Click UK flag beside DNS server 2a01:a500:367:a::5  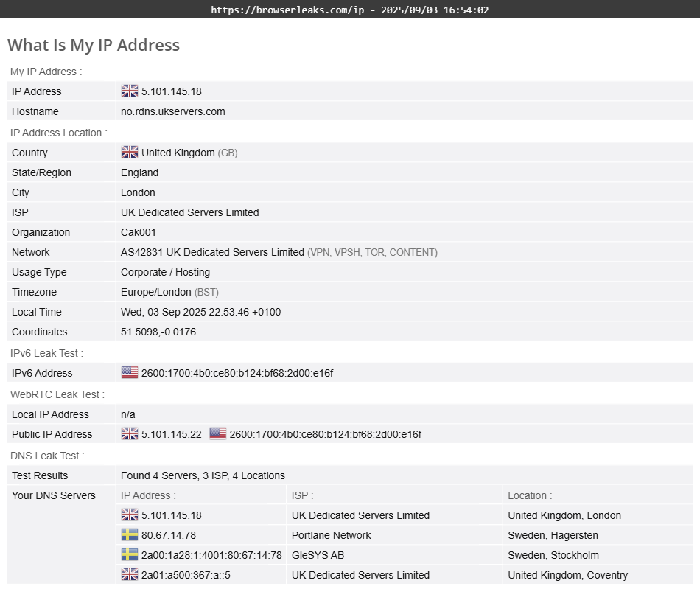[x=130, y=575]
